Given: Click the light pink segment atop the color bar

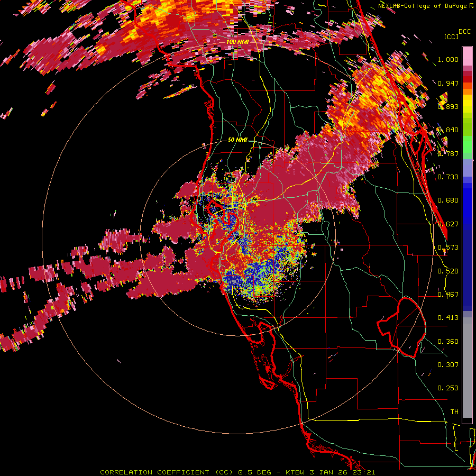Looking at the screenshot, I should tap(467, 57).
